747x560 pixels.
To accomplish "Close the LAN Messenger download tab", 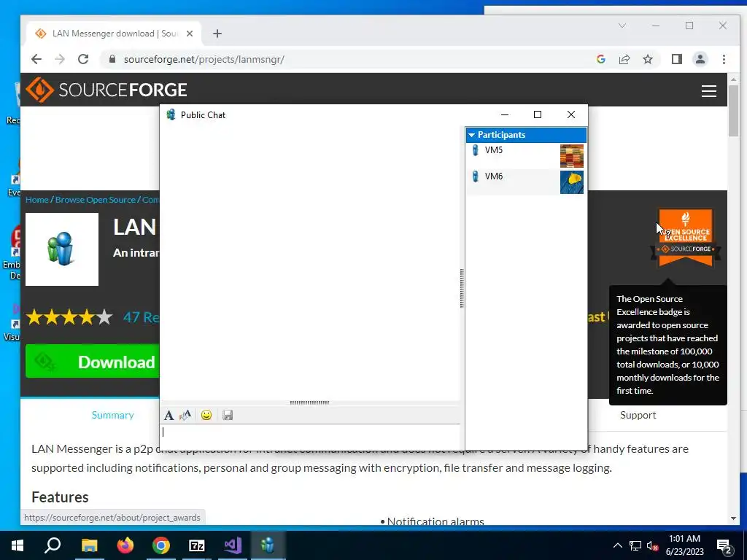I will pyautogui.click(x=190, y=34).
